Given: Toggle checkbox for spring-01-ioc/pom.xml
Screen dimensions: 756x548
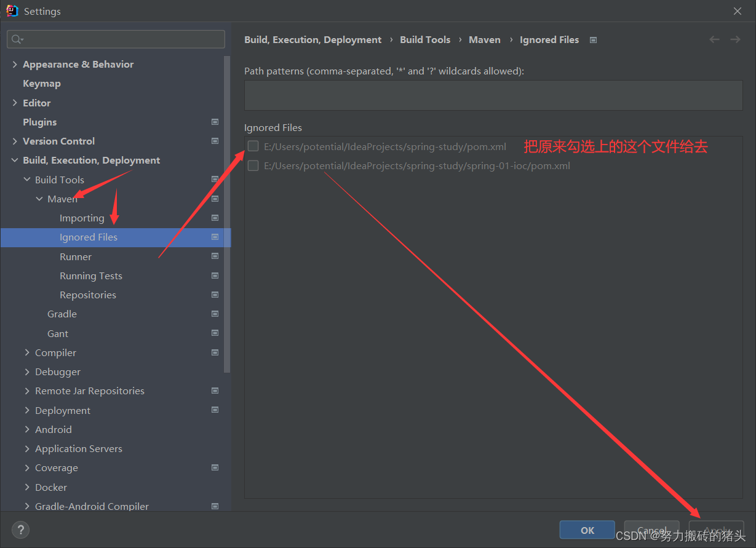Looking at the screenshot, I should click(x=253, y=165).
